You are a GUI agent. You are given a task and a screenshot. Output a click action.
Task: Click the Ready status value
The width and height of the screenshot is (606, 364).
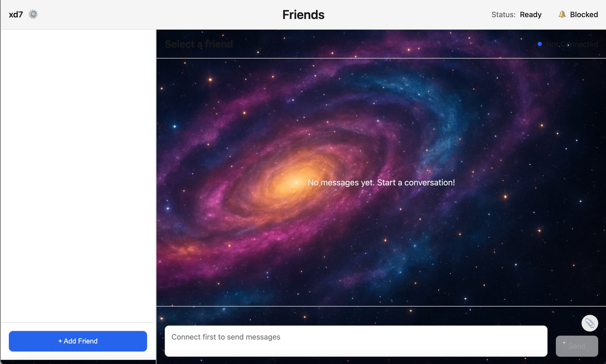(x=531, y=15)
